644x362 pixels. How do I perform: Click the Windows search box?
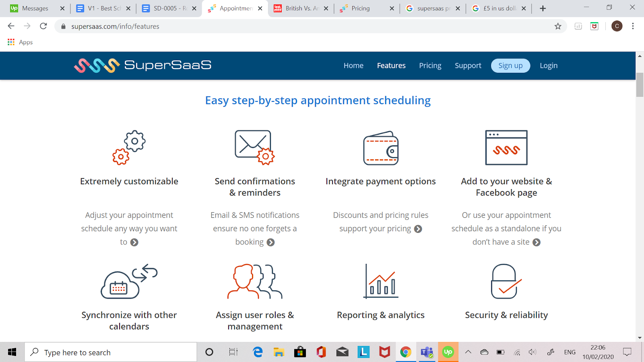[111, 352]
